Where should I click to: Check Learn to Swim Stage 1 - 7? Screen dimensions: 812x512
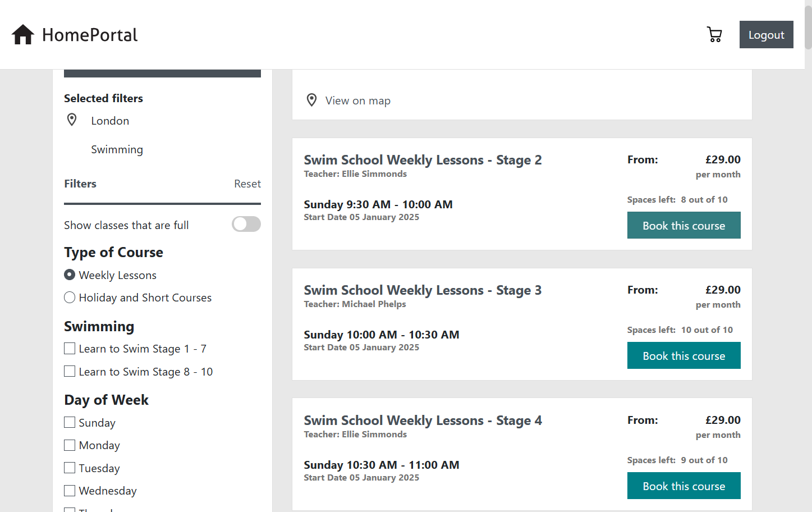(70, 349)
